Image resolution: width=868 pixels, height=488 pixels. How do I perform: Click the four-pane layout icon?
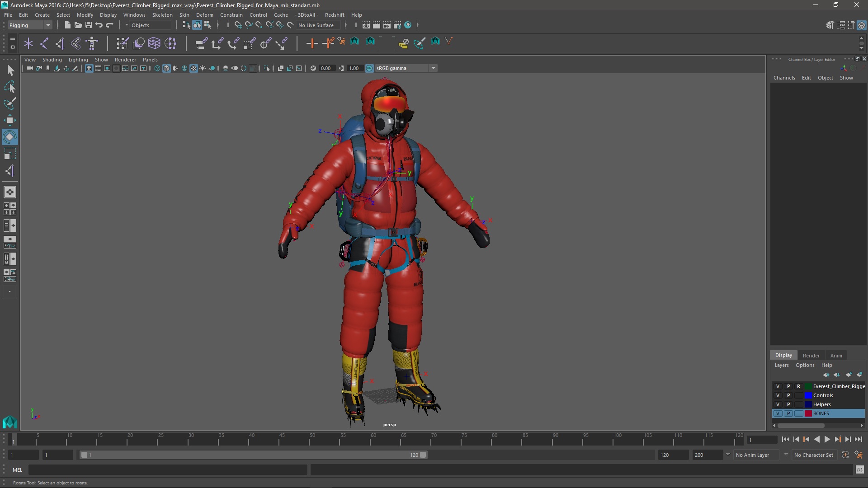10,209
